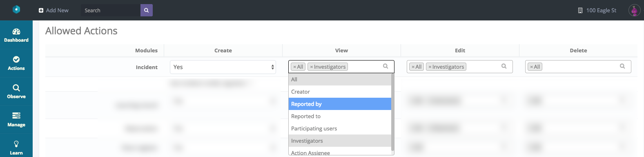Remove the All tag from View field
Viewport: 644px width, 157px height.
coord(294,67)
